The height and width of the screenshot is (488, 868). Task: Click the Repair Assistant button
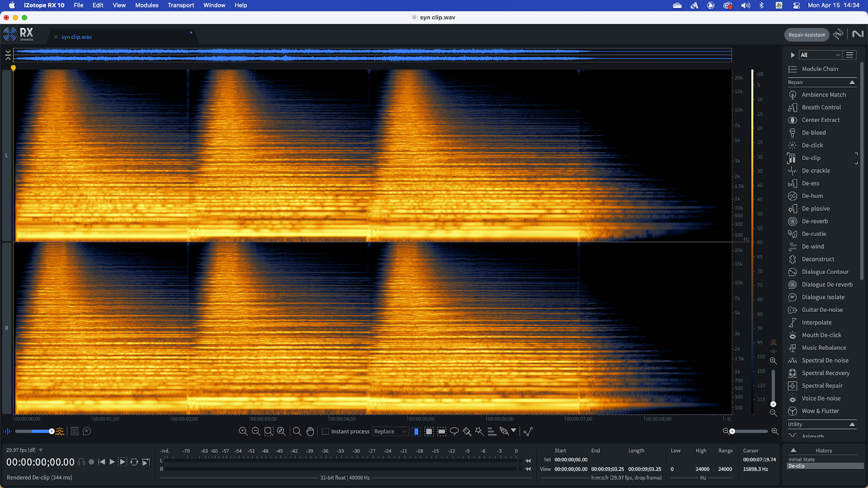[x=807, y=35]
